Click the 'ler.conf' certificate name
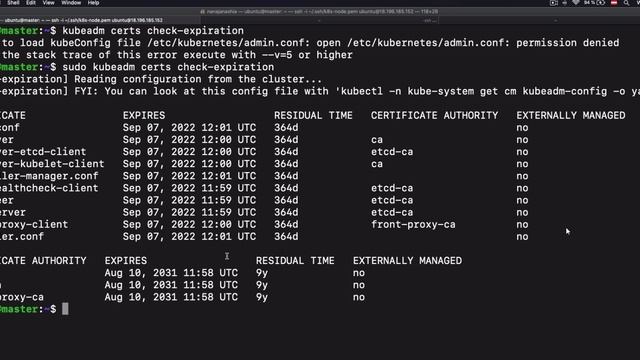Image resolution: width=640 pixels, height=360 pixels. coord(22,237)
